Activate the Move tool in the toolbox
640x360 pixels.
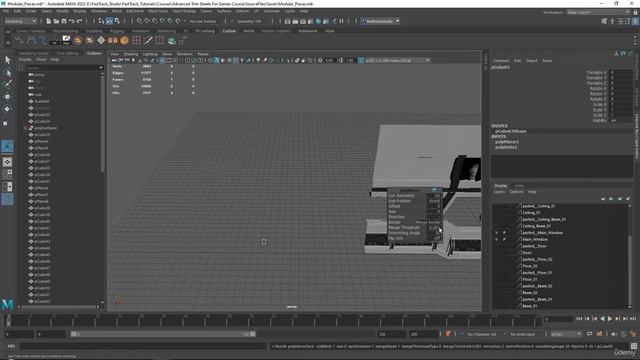(8, 97)
